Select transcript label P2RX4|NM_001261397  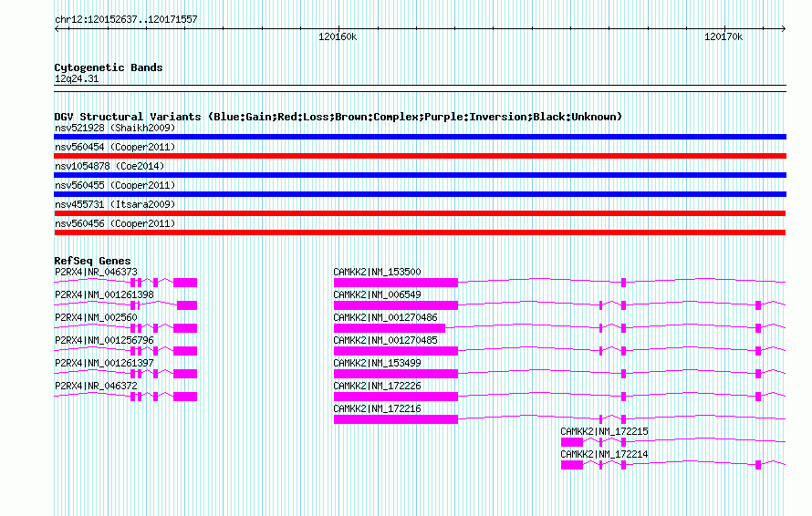tap(104, 363)
